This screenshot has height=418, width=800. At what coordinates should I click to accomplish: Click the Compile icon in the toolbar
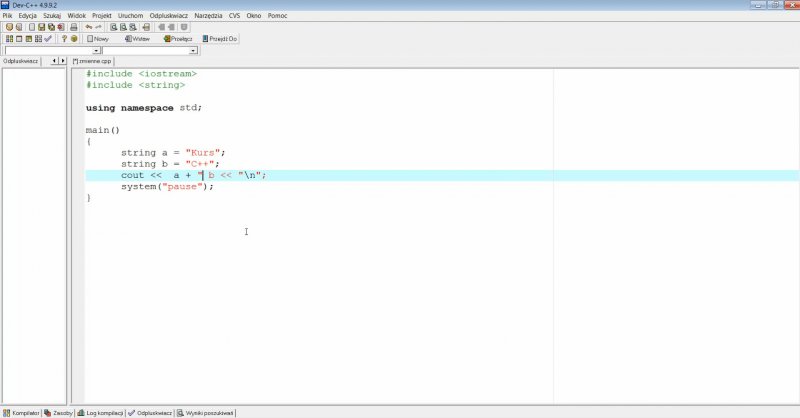tap(9, 39)
